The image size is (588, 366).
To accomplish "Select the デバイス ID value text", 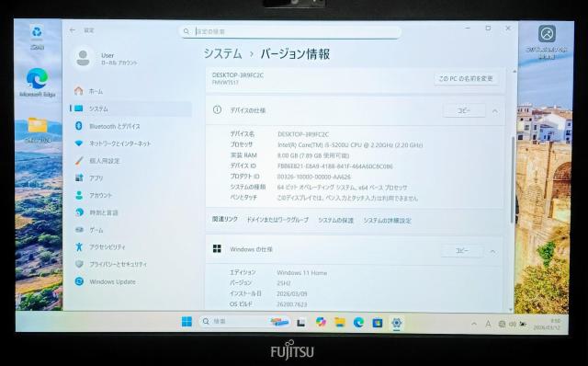I will tap(334, 166).
